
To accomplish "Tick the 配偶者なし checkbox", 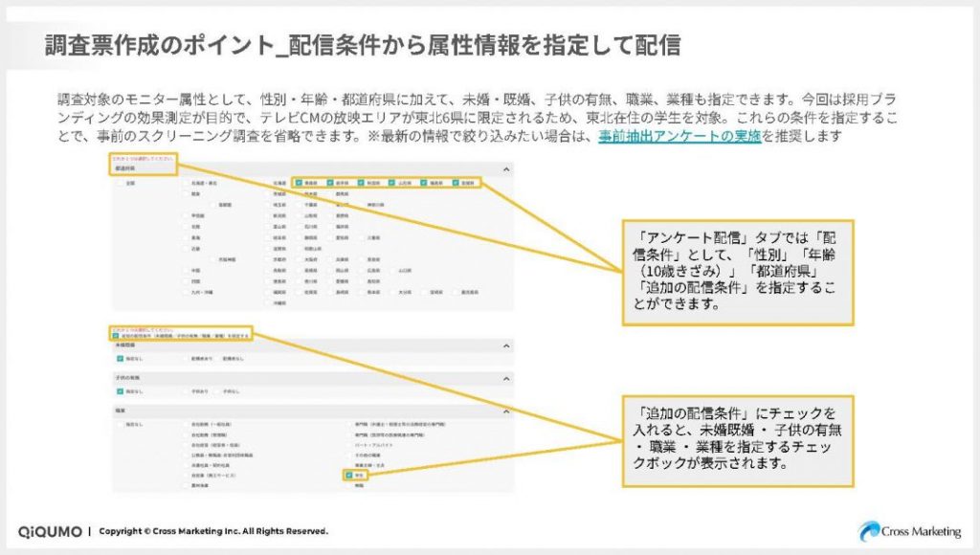I will point(217,359).
